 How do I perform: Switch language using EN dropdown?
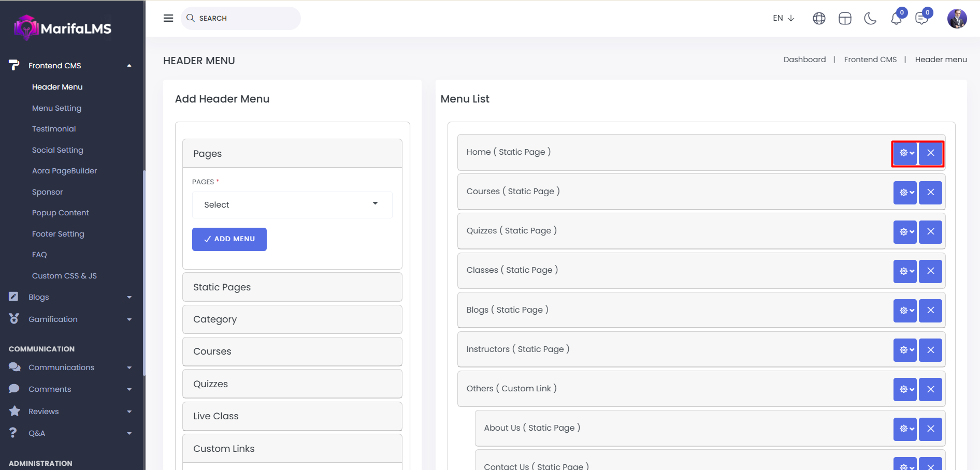(x=783, y=18)
